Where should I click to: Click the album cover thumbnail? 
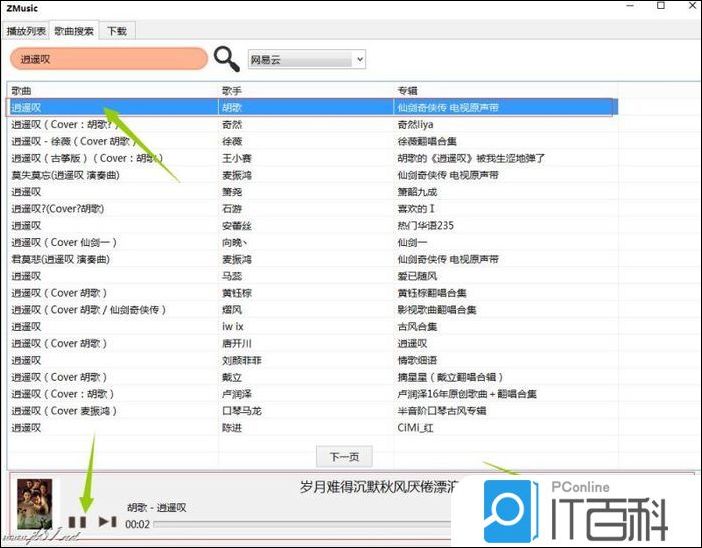[x=34, y=504]
